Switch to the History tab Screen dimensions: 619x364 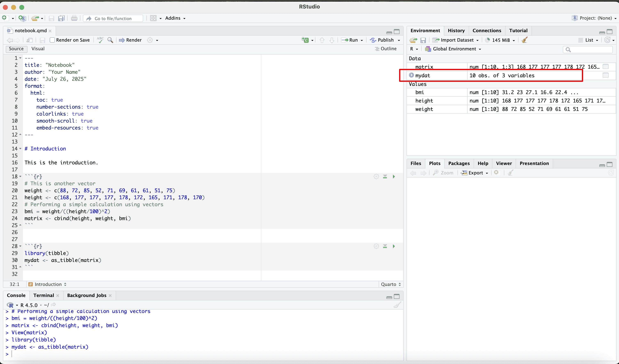click(x=456, y=30)
